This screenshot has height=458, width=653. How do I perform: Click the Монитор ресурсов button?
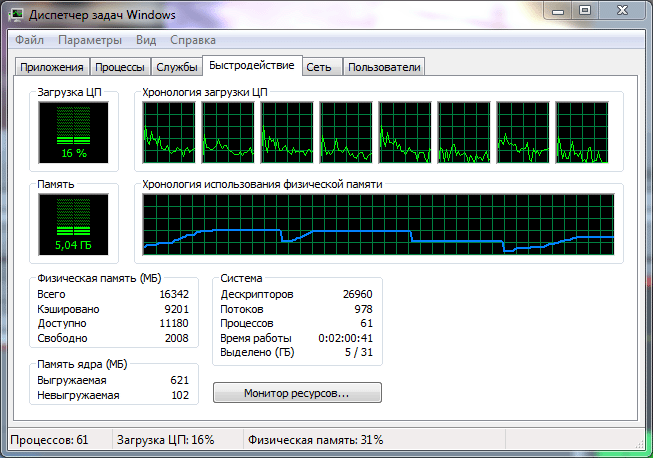[x=297, y=393]
